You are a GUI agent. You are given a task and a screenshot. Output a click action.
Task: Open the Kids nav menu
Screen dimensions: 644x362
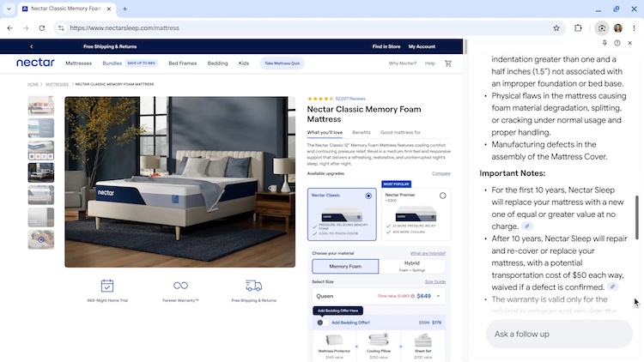244,63
